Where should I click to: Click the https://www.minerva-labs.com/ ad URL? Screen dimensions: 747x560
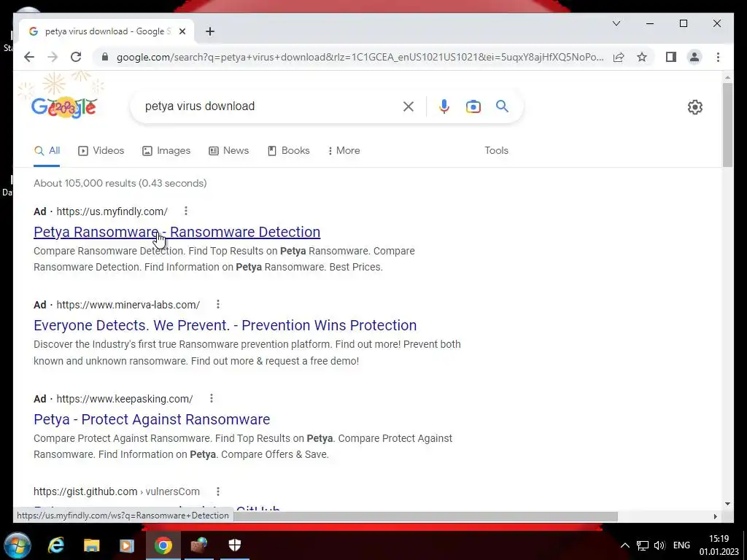coord(128,305)
